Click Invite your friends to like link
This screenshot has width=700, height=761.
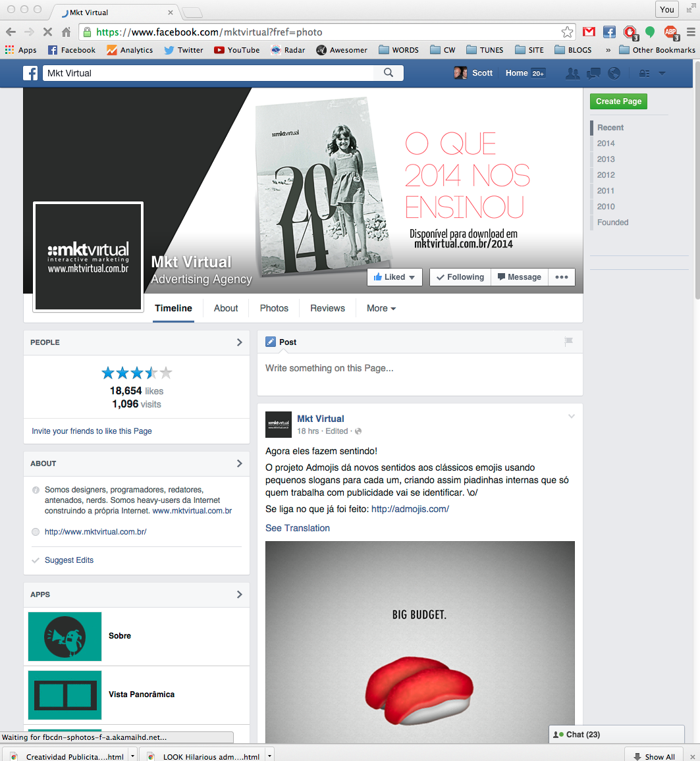tap(92, 431)
